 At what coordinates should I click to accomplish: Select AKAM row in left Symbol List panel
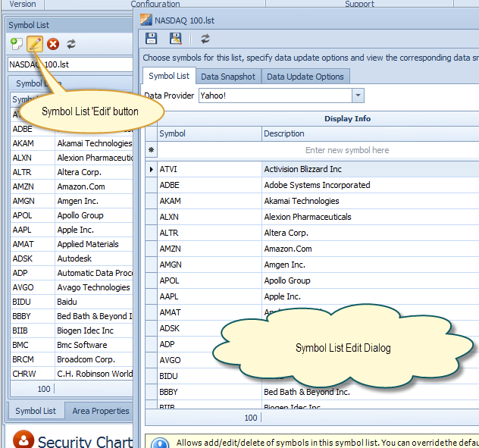pyautogui.click(x=72, y=143)
